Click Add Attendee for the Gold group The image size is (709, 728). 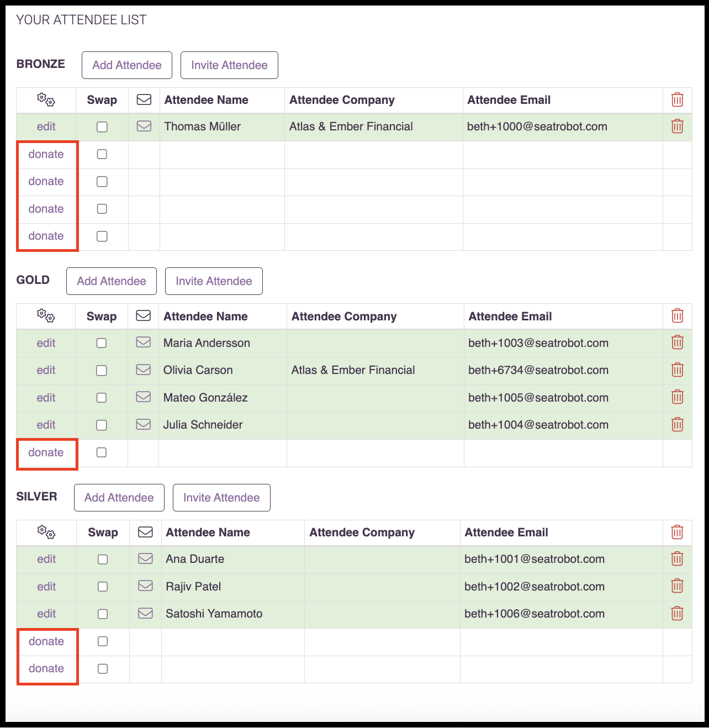[112, 281]
